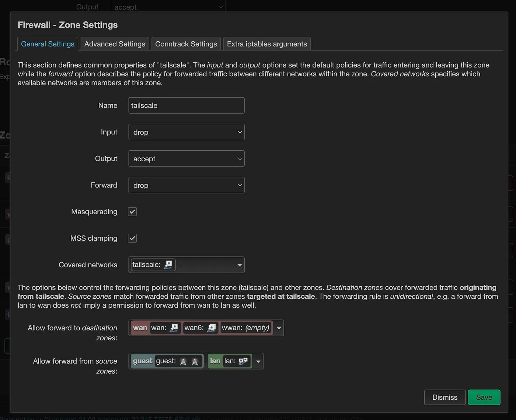516x420 pixels.
Task: Click the first guest wireless interface icon
Action: click(x=183, y=361)
